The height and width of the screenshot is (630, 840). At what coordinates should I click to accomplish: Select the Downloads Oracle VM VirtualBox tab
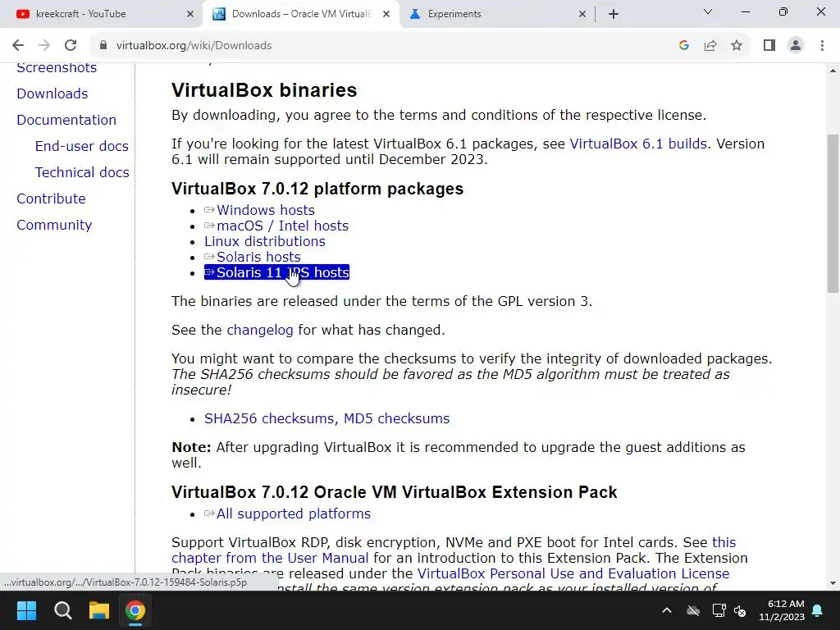click(x=300, y=14)
